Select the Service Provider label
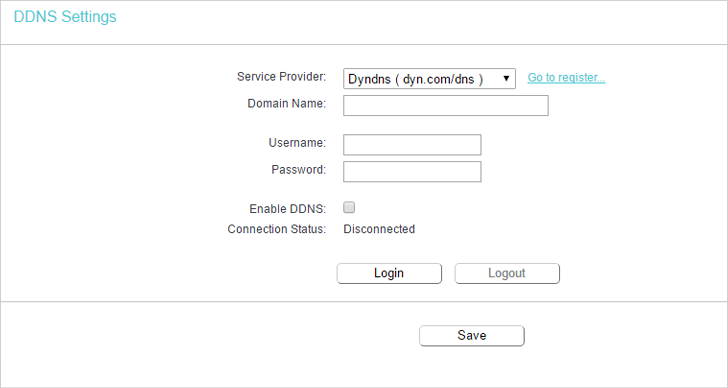Image resolution: width=728 pixels, height=388 pixels. 281,77
